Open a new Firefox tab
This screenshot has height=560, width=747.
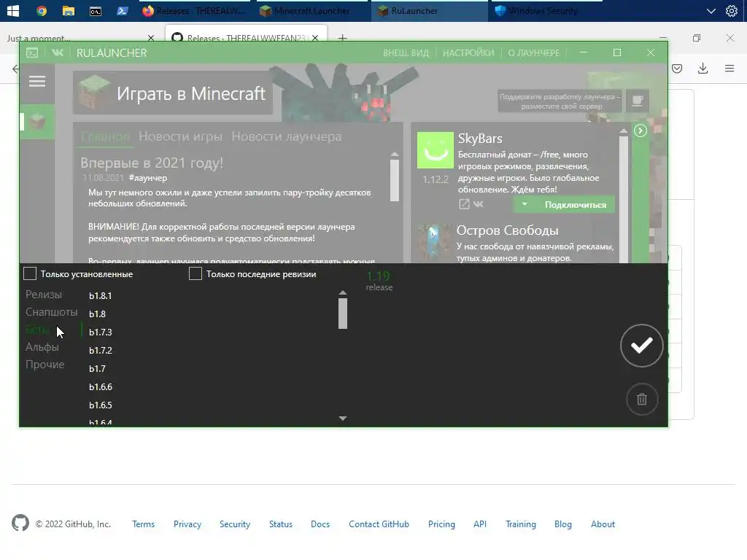click(343, 38)
